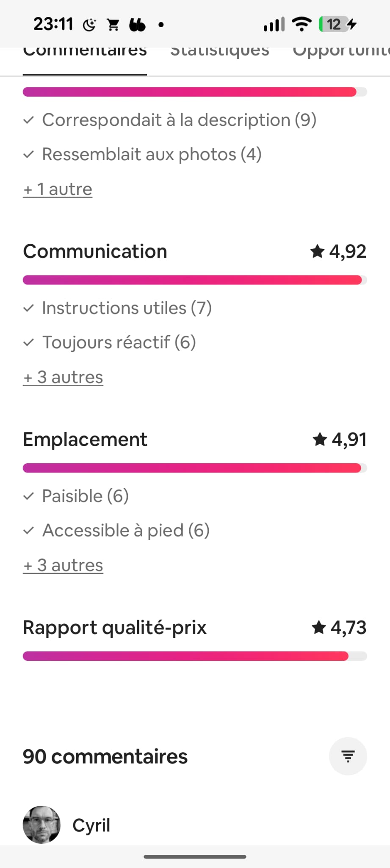Tap the Wi-Fi icon in status bar
Viewport: 390px width, 868px height.
click(x=302, y=24)
